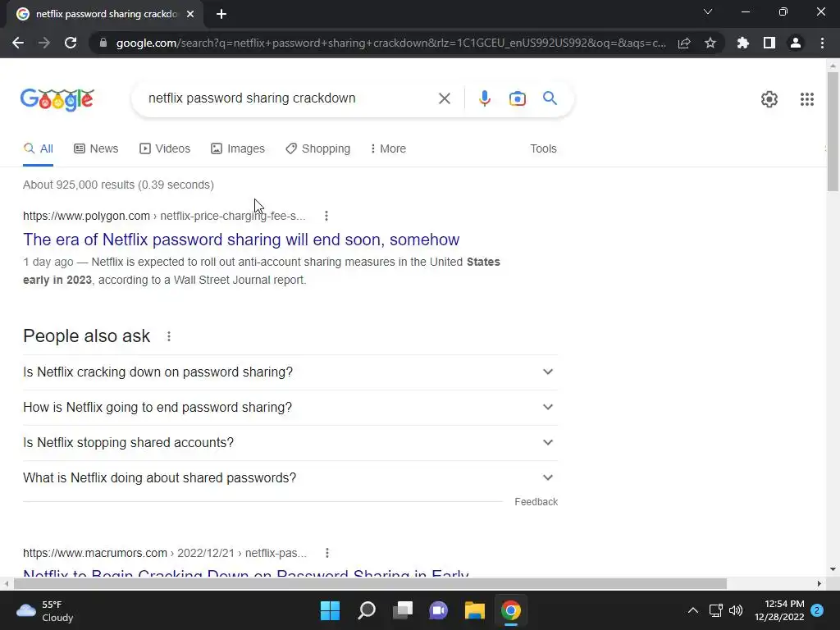Open File Explorer from taskbar
The height and width of the screenshot is (630, 840).
pyautogui.click(x=475, y=610)
